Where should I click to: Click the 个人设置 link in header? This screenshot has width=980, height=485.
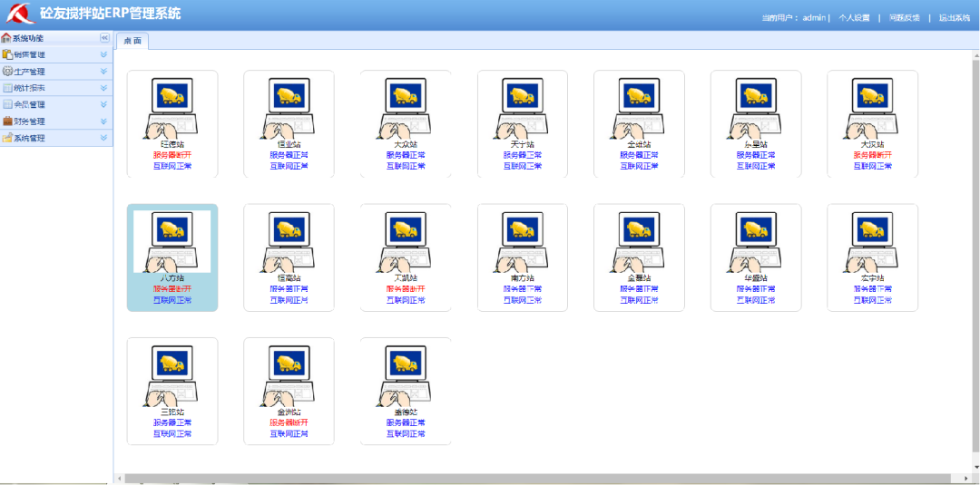854,17
